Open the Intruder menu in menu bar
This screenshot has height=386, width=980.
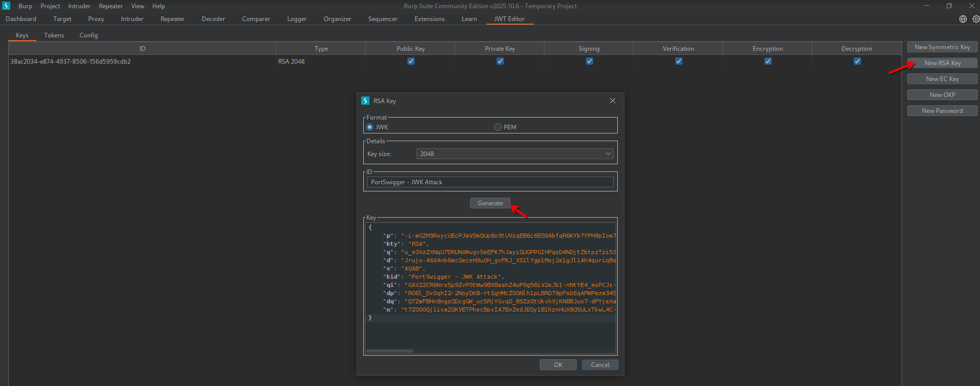[79, 6]
